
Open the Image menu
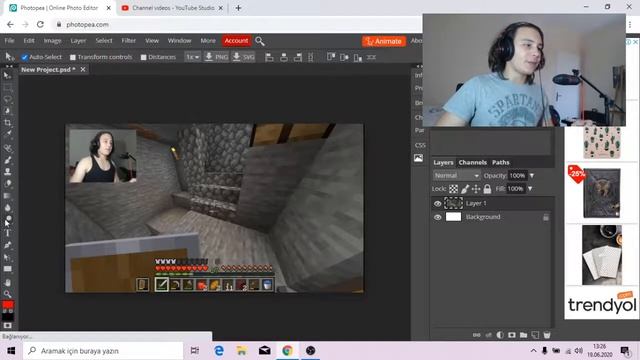[53, 41]
